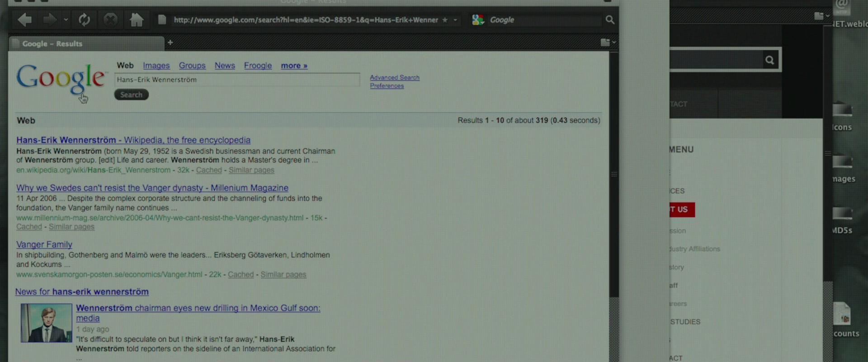Reload the Google results page
The width and height of the screenshot is (868, 362).
pyautogui.click(x=84, y=19)
